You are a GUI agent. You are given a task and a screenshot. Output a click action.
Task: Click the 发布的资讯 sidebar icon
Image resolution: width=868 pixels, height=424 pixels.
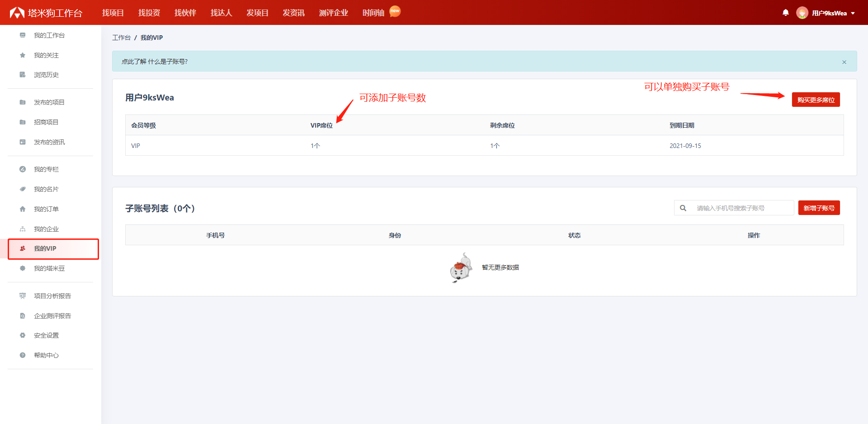coord(23,142)
